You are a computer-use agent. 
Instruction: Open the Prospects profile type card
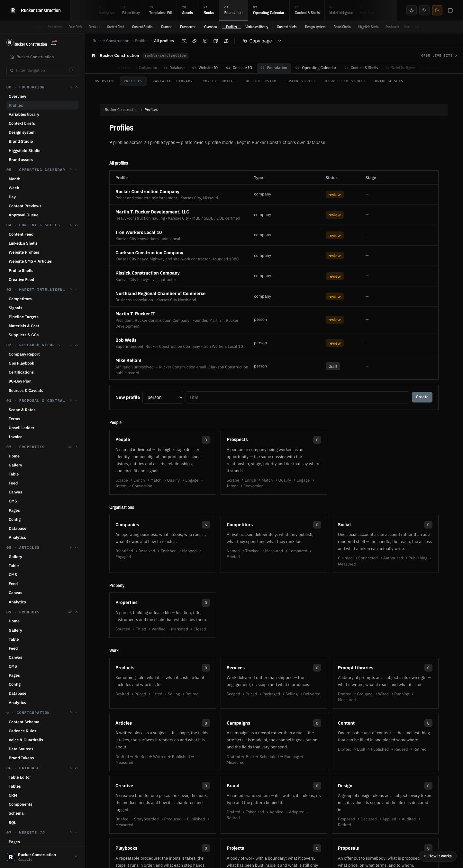274,462
